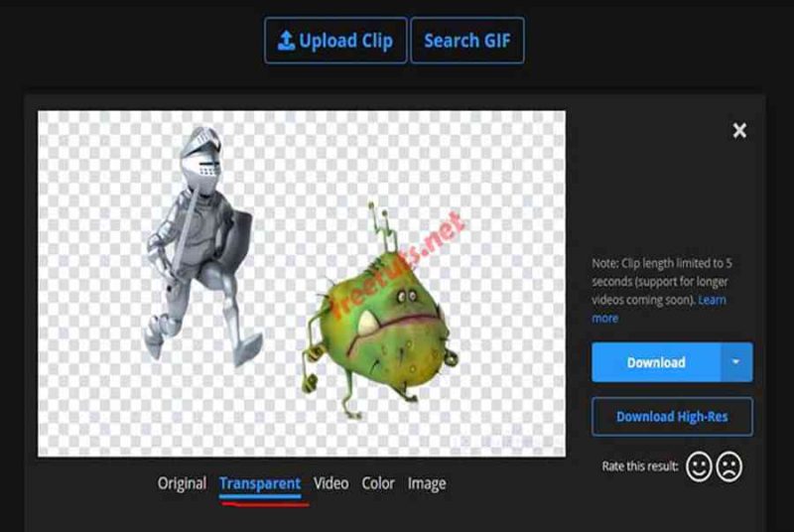
Task: Switch to the Original tab
Action: [182, 483]
